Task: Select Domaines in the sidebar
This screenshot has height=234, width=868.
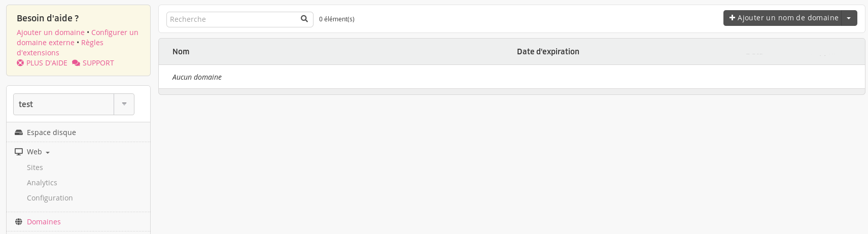Action: (x=44, y=222)
